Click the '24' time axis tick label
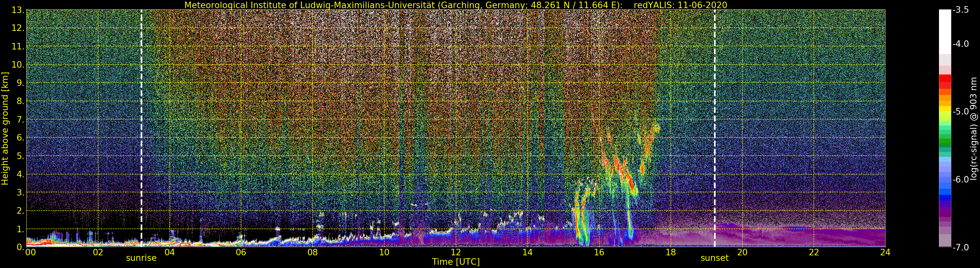980x268 pixels. (885, 252)
